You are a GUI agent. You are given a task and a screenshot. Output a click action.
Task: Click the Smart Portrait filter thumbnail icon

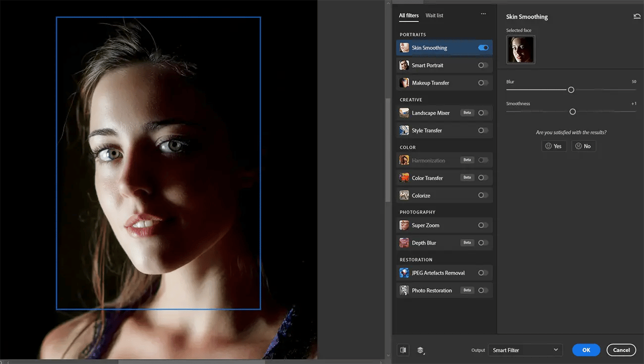point(404,65)
